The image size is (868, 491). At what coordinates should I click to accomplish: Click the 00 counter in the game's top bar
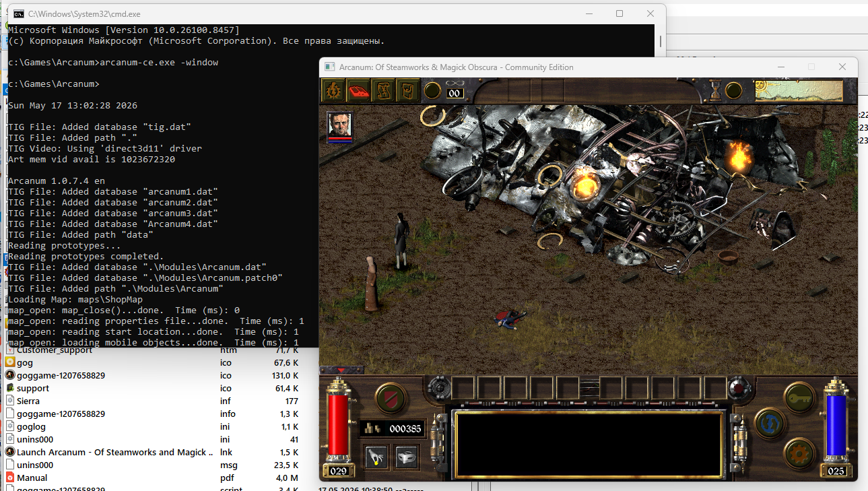coord(455,94)
